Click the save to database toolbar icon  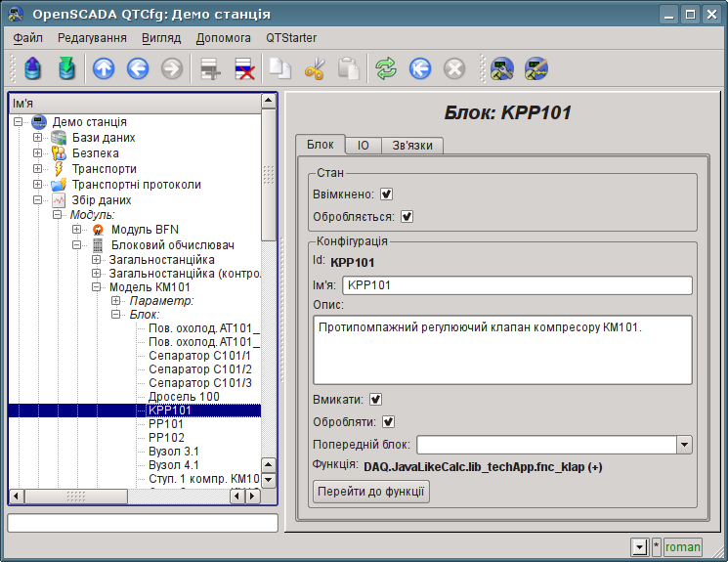(x=66, y=68)
